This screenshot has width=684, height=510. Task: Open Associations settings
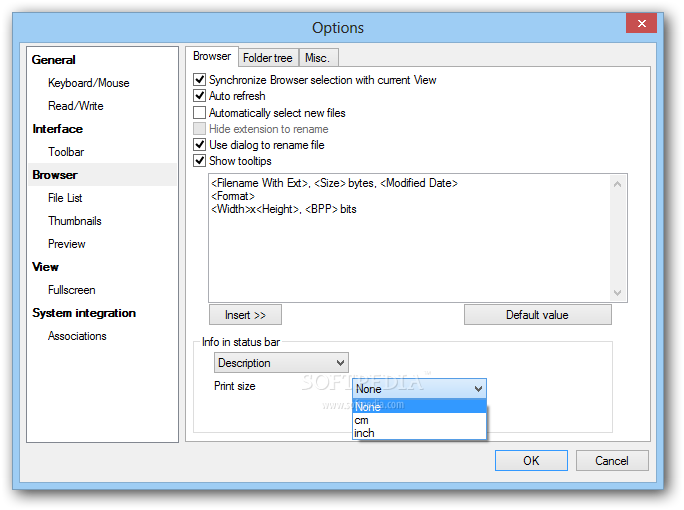[x=77, y=336]
